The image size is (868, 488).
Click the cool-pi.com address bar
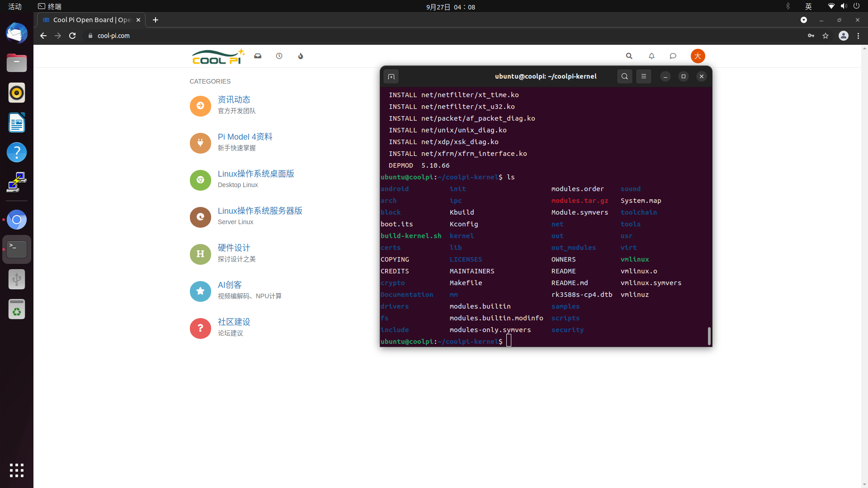[x=443, y=36]
